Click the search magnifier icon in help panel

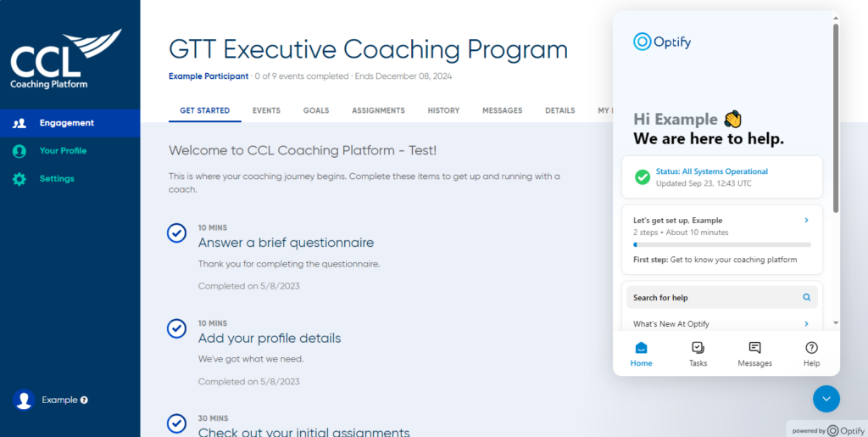pos(807,298)
